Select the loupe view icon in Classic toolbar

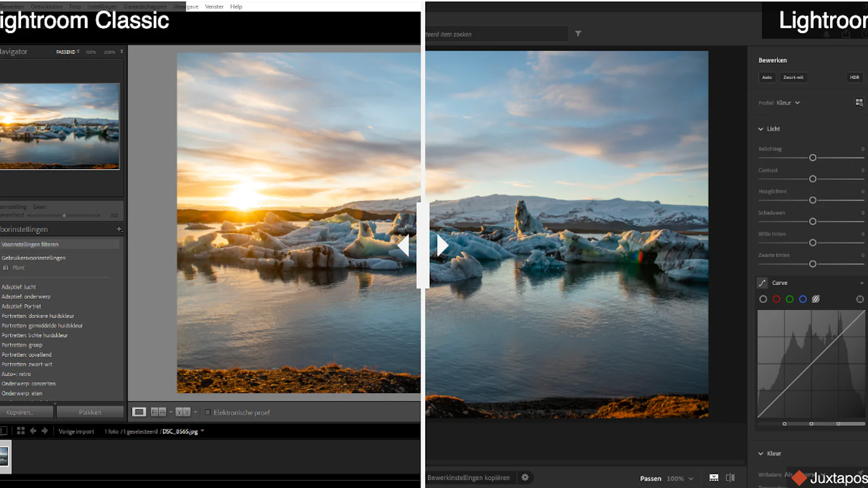tap(139, 412)
